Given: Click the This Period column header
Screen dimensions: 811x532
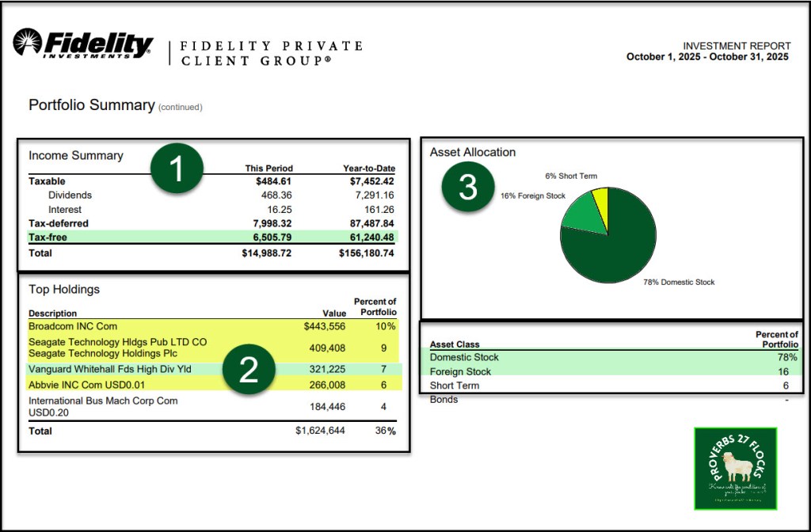Looking at the screenshot, I should [x=268, y=169].
